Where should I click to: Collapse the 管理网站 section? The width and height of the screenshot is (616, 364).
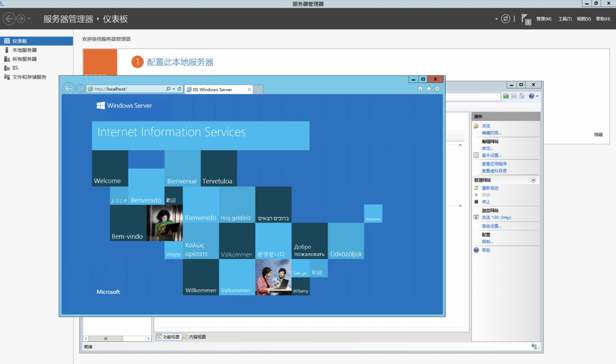[x=533, y=180]
